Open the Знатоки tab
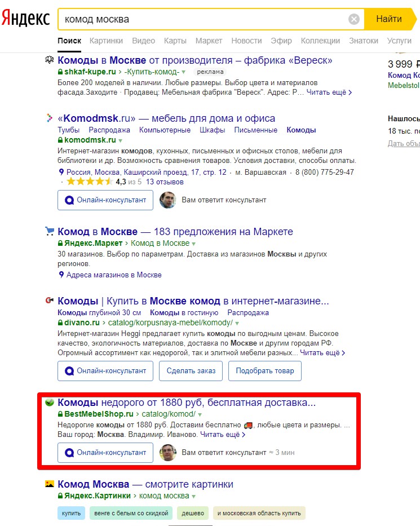The image size is (420, 526). click(363, 41)
